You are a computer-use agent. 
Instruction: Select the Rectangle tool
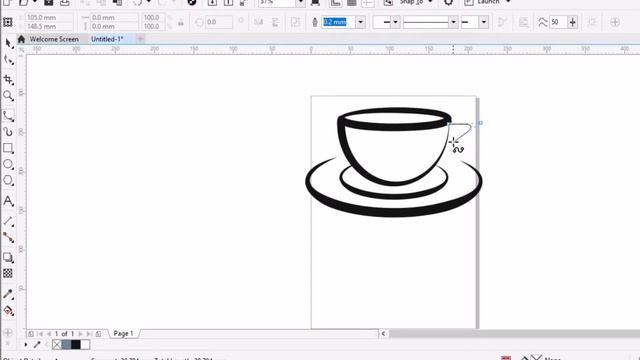[8, 148]
